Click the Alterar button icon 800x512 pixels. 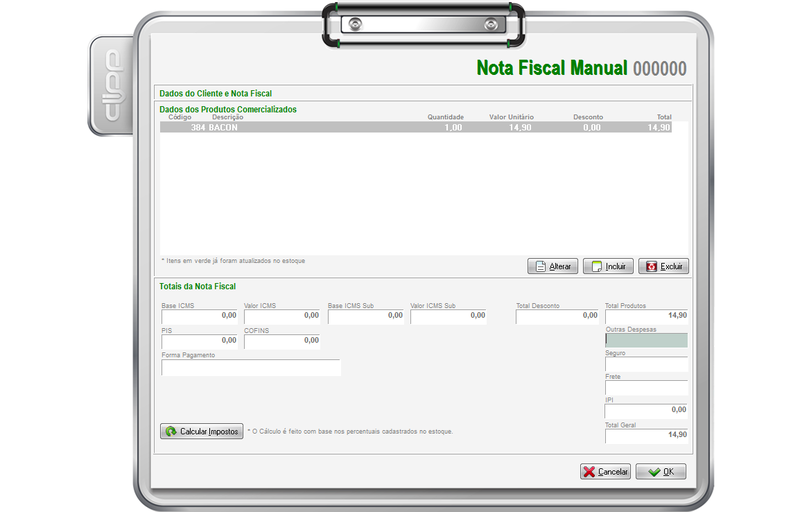tap(539, 267)
